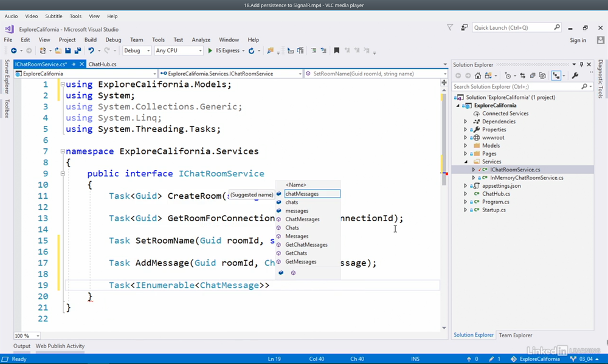Click the Search Solution Explorer field
The image size is (608, 364).
coord(522,87)
